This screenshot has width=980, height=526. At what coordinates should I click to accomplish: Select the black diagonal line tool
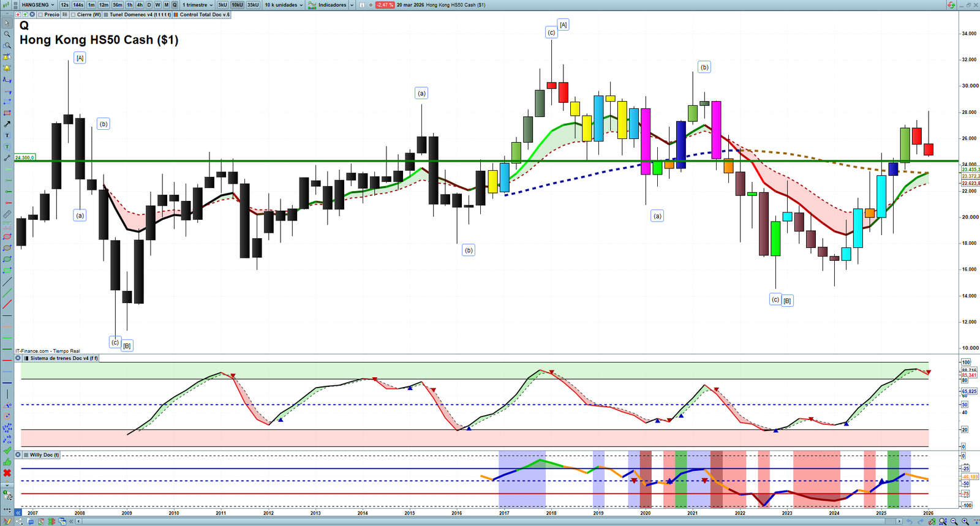coord(7,282)
